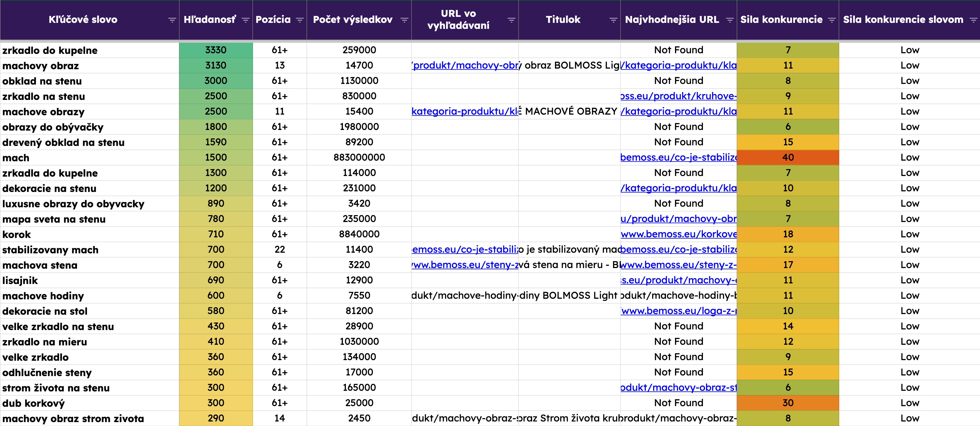Open filter for Najvhodnejšia URL column

point(730,20)
